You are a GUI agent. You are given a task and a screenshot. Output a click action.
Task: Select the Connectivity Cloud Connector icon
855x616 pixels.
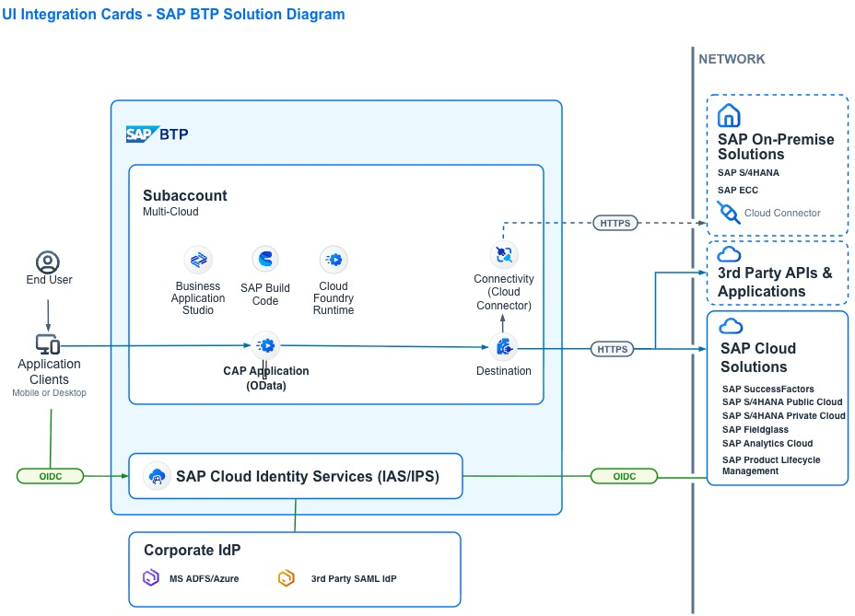(504, 254)
